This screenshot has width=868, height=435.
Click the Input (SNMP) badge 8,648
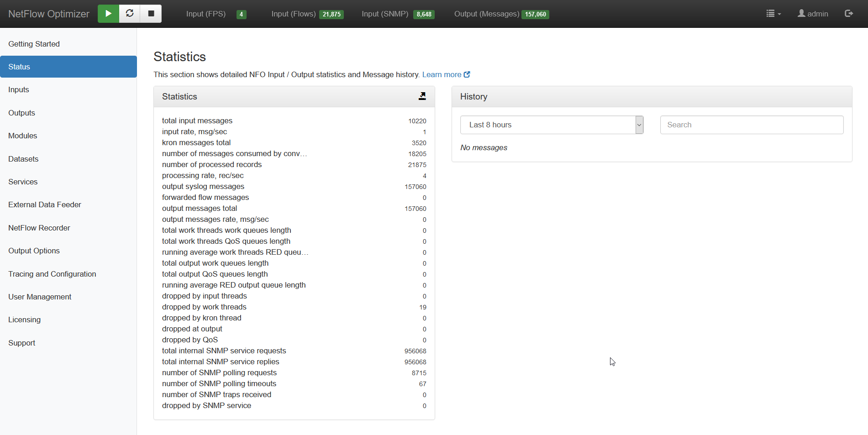coord(424,14)
